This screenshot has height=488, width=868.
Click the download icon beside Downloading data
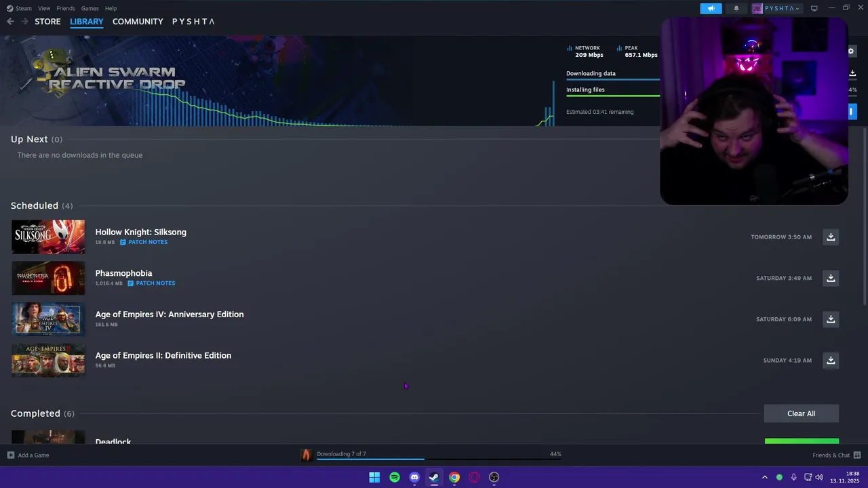click(x=852, y=73)
